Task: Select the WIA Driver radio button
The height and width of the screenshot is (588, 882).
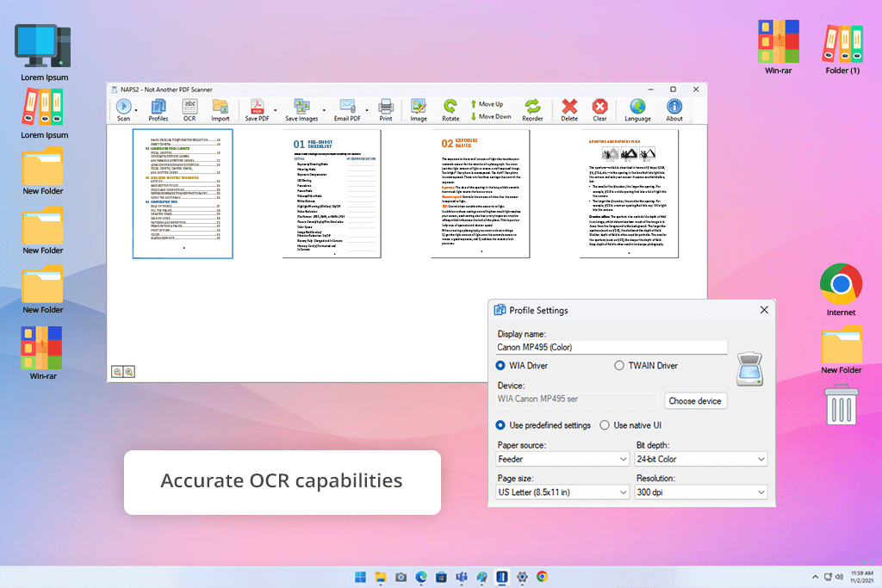Action: [500, 365]
